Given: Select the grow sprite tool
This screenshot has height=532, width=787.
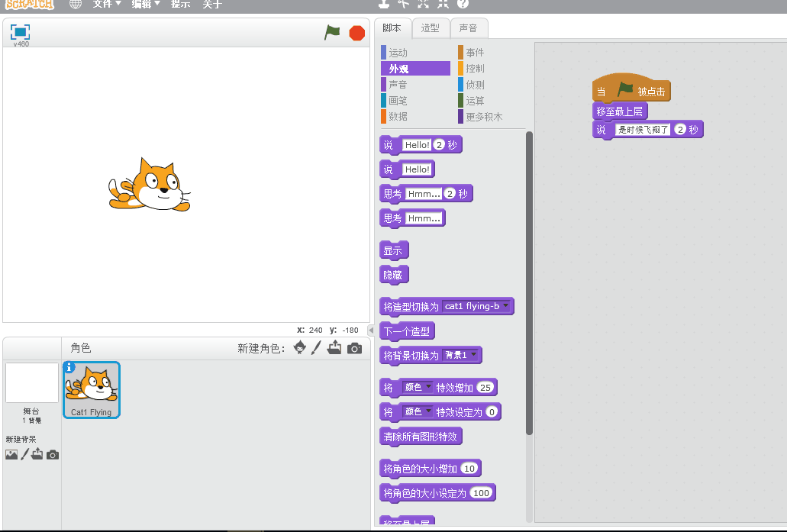Looking at the screenshot, I should tap(424, 4).
